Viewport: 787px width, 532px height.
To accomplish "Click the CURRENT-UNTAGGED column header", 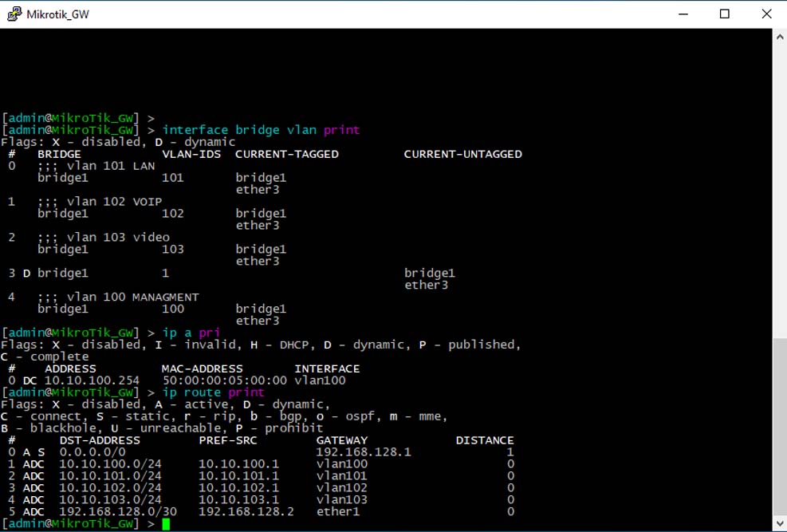I will (462, 154).
